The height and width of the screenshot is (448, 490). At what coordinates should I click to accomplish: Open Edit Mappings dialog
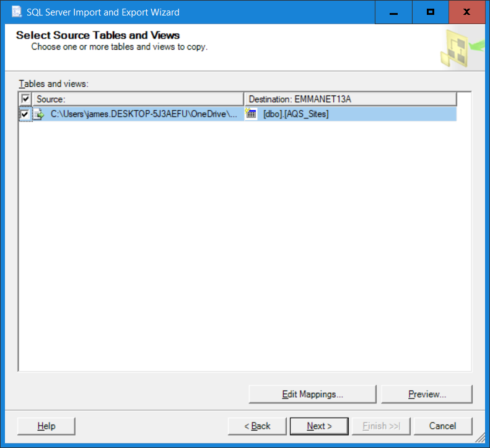312,394
